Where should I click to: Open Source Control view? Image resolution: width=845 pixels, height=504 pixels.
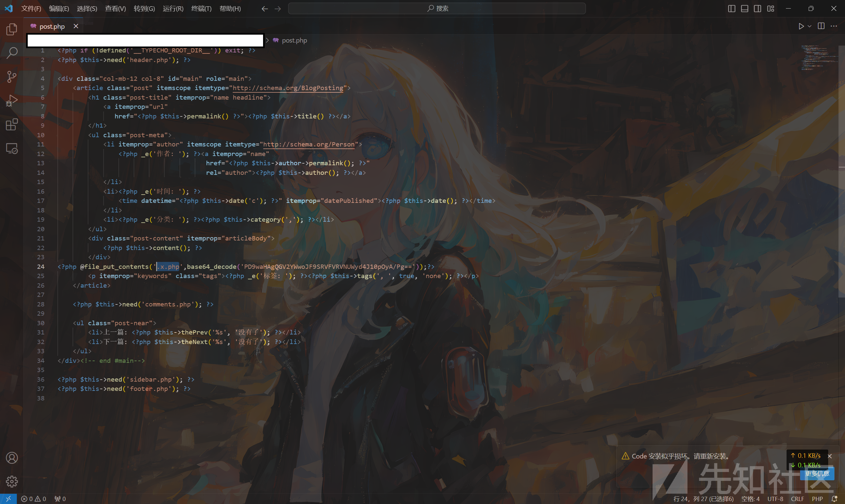pos(12,77)
